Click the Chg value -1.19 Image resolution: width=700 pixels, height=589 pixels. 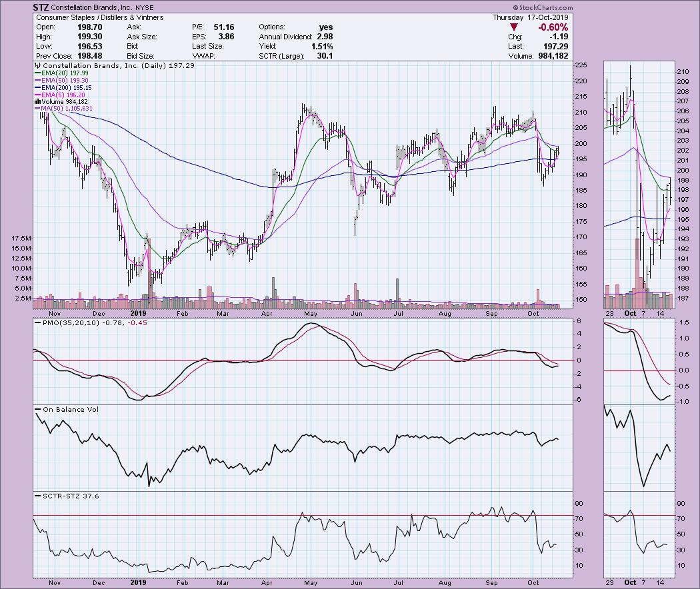point(559,37)
